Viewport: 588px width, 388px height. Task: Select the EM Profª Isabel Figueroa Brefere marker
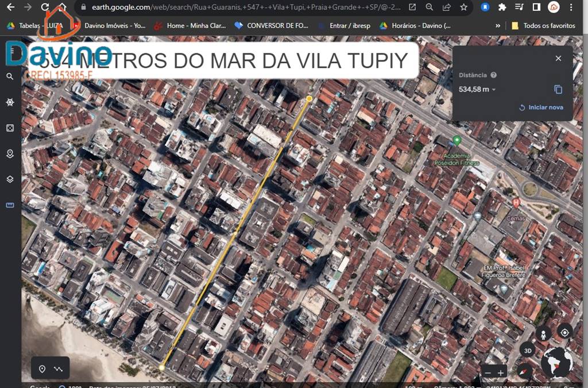(x=504, y=289)
